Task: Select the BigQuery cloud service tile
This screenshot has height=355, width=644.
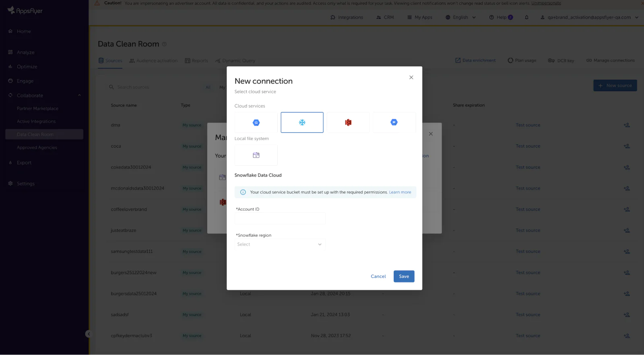Action: [x=256, y=122]
